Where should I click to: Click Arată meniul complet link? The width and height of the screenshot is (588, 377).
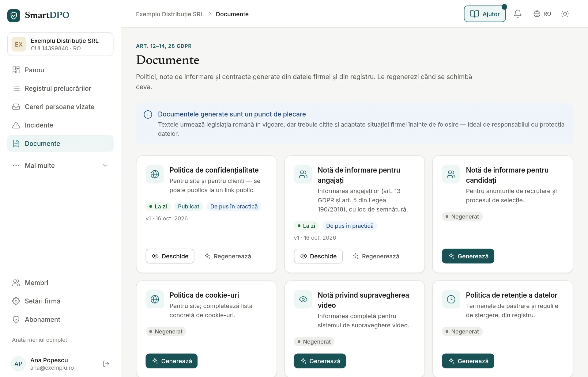point(40,340)
